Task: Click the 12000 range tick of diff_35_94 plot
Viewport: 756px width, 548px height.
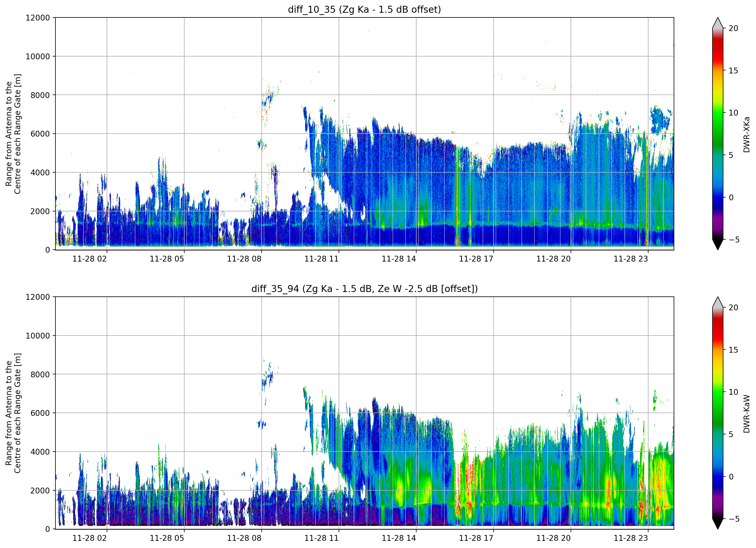Action: pyautogui.click(x=38, y=297)
